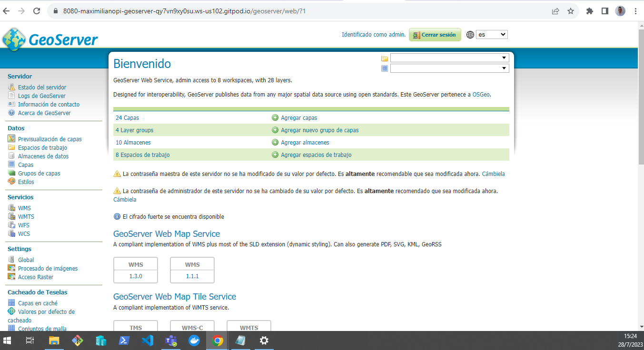
Task: Click the Capas en caché icon
Action: (x=11, y=303)
